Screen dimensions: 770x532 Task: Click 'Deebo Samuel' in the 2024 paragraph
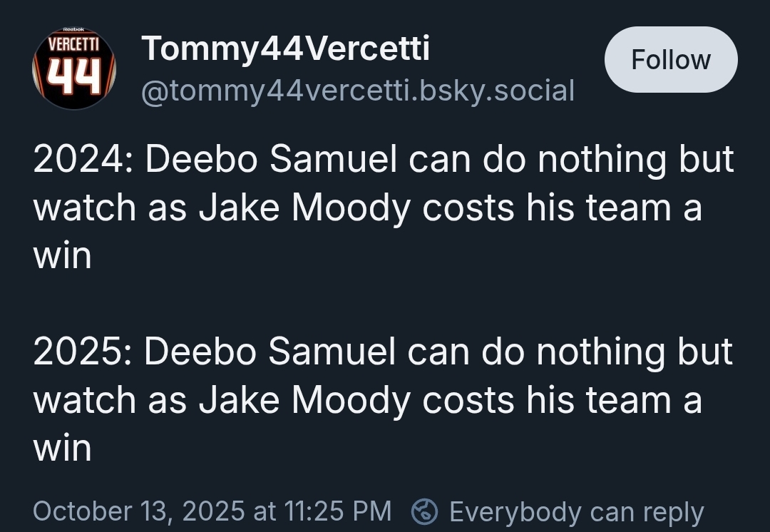coord(271,160)
